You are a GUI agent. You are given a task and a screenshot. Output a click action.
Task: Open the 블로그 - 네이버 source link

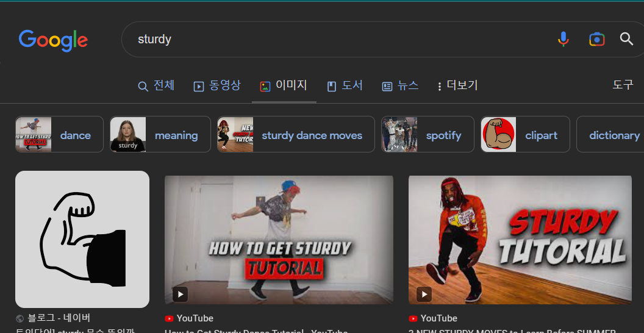click(59, 318)
